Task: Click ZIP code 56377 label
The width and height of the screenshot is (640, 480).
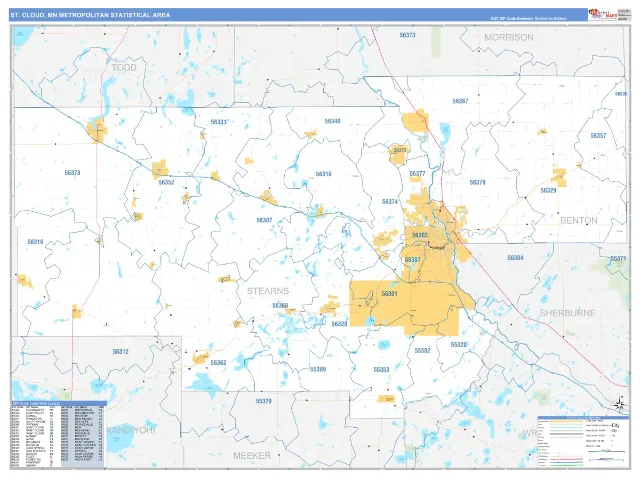Action: pyautogui.click(x=417, y=174)
